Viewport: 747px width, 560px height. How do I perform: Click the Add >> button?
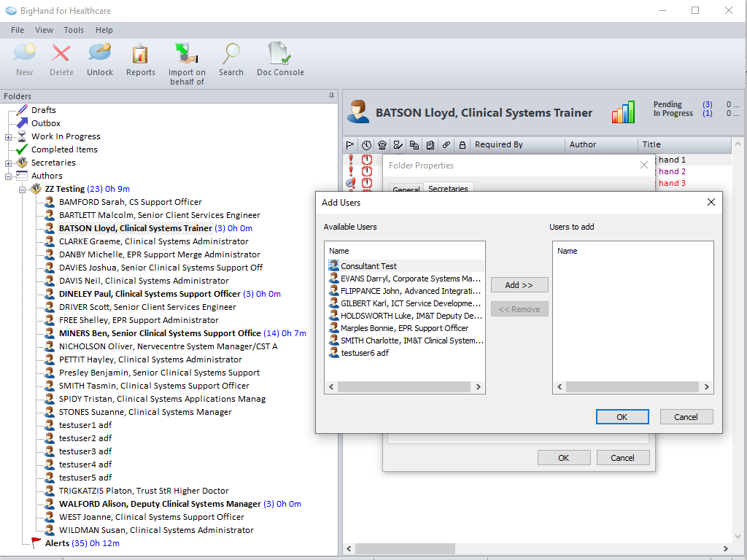tap(519, 285)
